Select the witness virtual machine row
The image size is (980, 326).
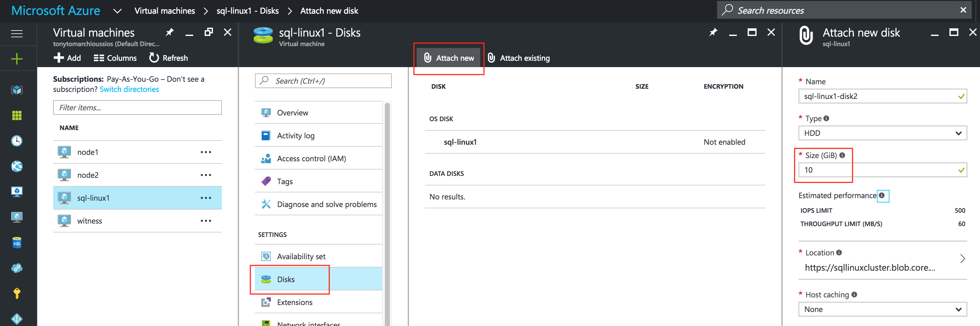[137, 221]
